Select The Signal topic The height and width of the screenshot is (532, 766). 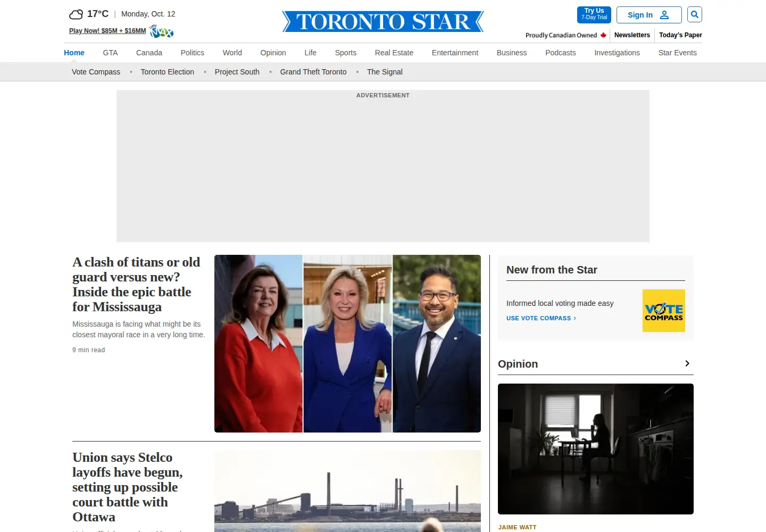pos(385,72)
